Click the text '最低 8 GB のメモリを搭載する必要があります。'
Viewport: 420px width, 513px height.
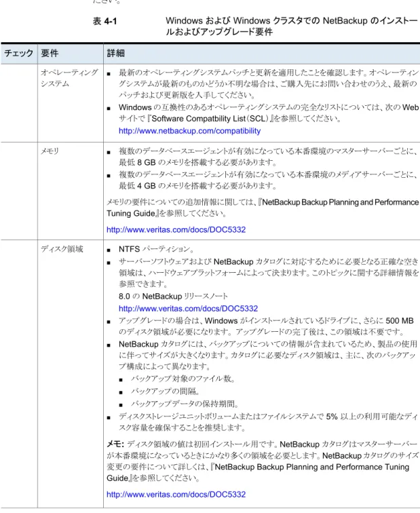pyautogui.click(x=198, y=163)
